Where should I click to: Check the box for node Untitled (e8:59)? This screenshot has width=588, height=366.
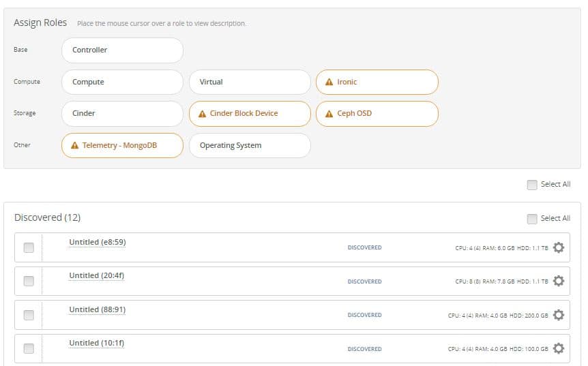[29, 247]
